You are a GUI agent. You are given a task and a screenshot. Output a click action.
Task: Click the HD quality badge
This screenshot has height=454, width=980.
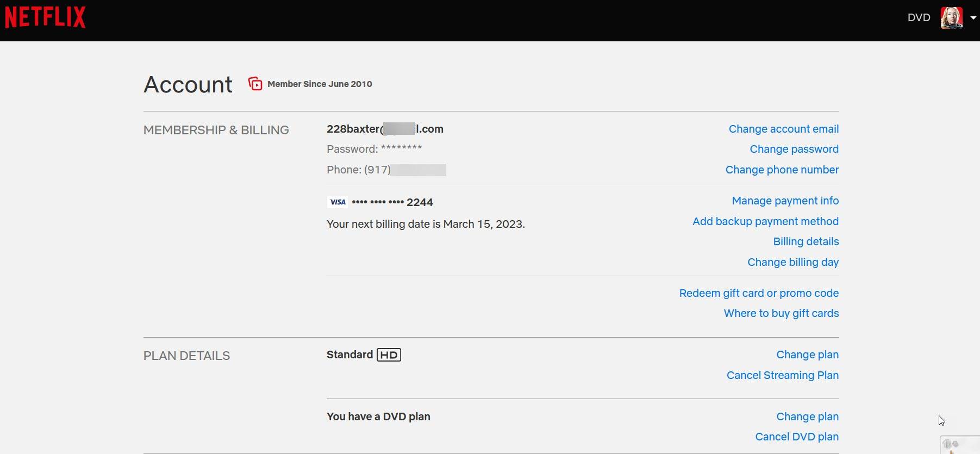[389, 355]
